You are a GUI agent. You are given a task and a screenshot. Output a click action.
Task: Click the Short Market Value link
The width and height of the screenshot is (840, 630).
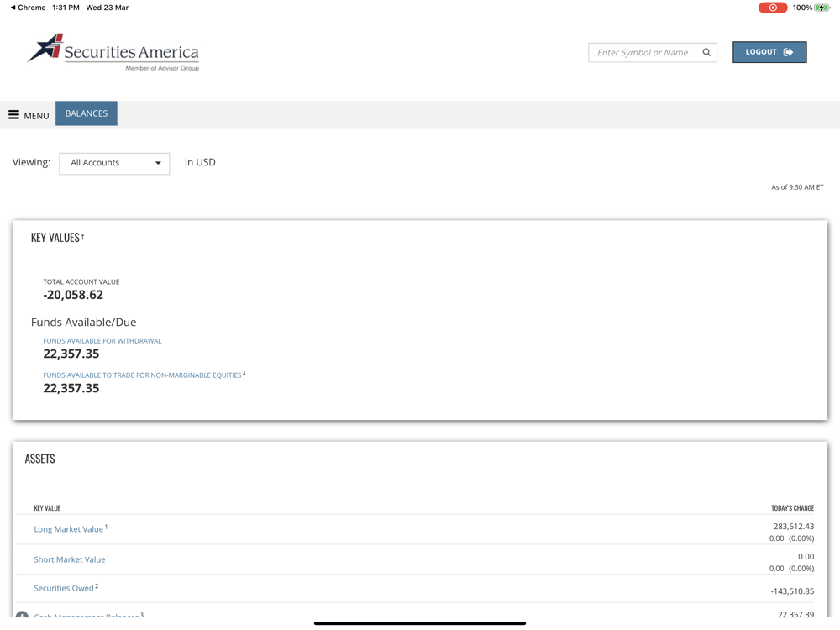(70, 559)
